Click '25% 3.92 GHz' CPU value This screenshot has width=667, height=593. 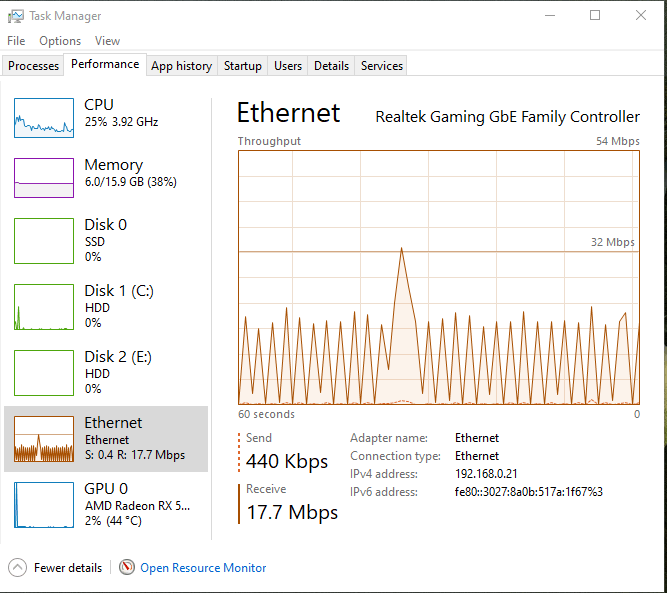tap(121, 122)
